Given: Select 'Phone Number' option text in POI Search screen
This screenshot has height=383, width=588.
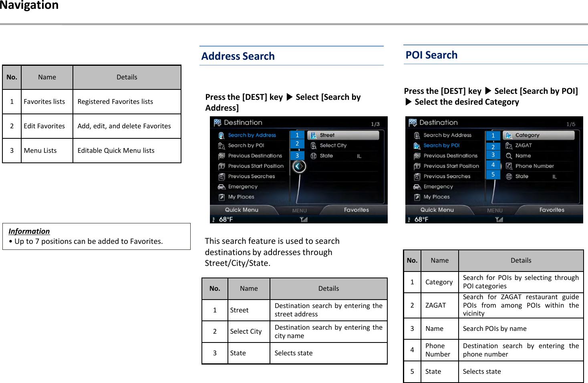Looking at the screenshot, I should (x=535, y=166).
